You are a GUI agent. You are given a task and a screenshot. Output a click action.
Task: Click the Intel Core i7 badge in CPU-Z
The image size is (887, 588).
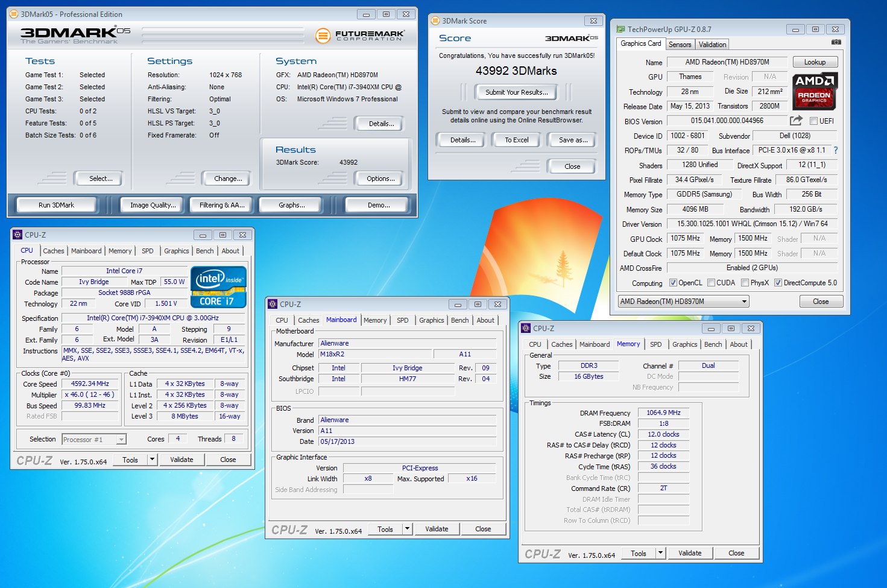(x=218, y=287)
